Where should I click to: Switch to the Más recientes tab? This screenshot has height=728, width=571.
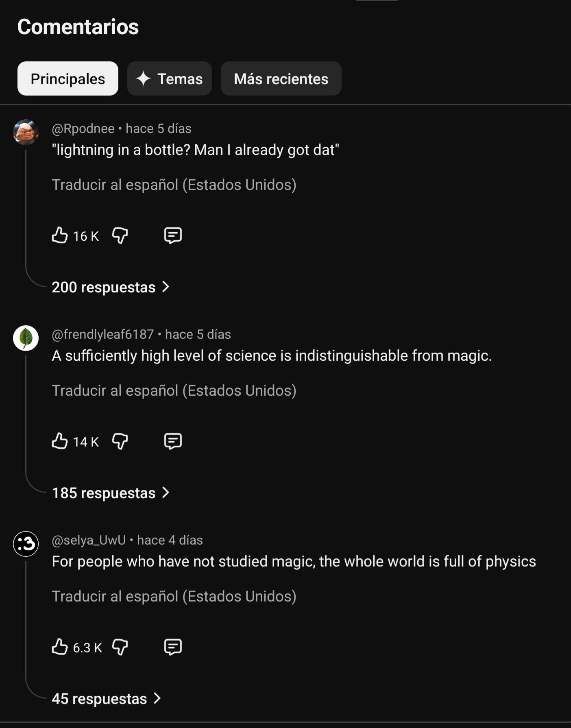coord(281,79)
